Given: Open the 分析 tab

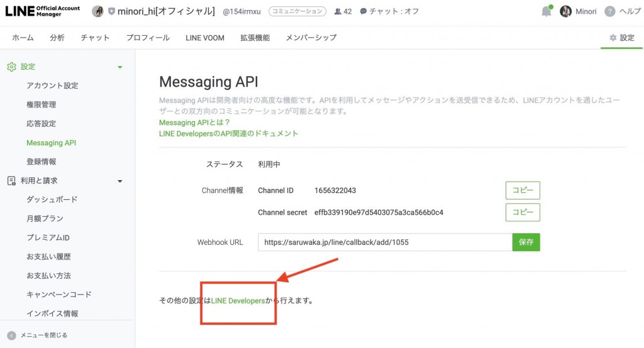Looking at the screenshot, I should tap(57, 38).
